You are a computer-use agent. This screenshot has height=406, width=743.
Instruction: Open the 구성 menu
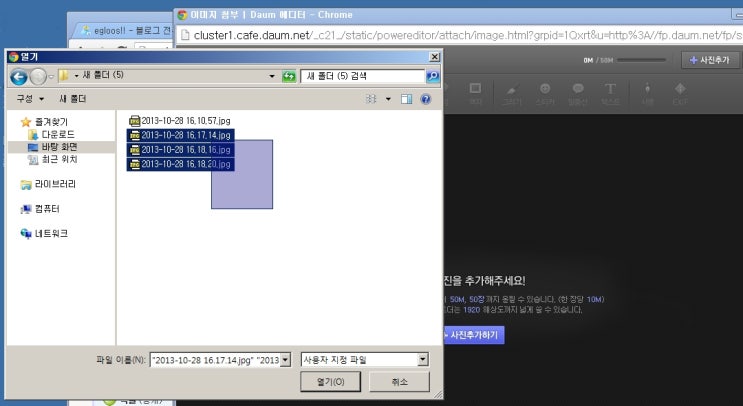point(30,99)
